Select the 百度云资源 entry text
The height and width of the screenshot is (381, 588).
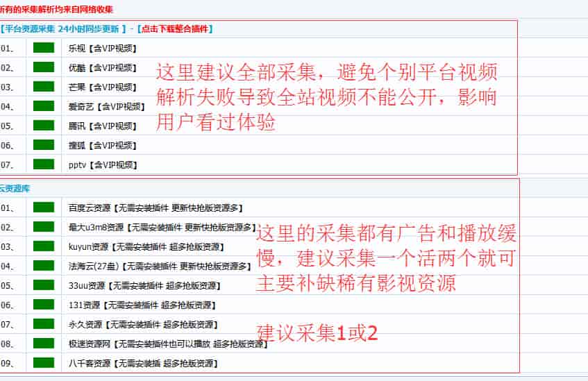156,208
